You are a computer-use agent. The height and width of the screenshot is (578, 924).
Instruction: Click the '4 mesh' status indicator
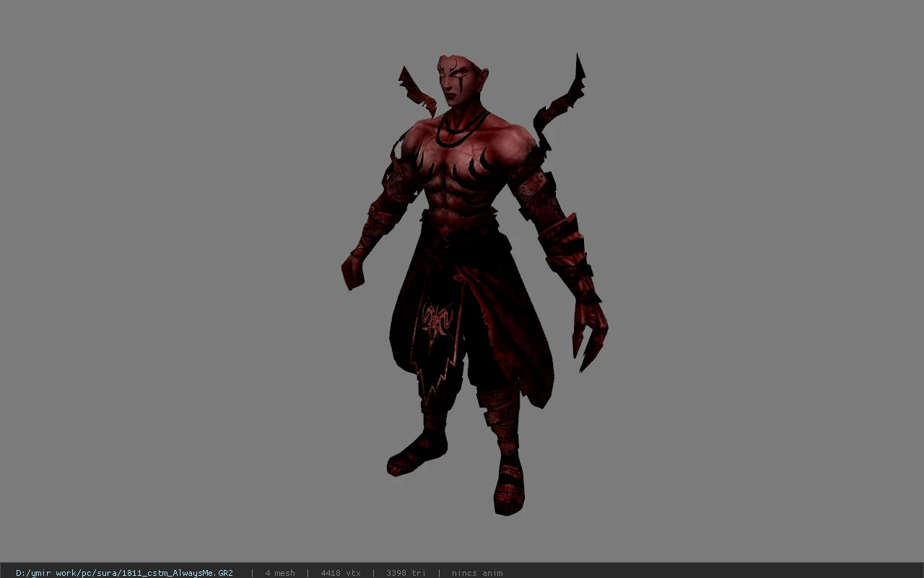[x=280, y=573]
